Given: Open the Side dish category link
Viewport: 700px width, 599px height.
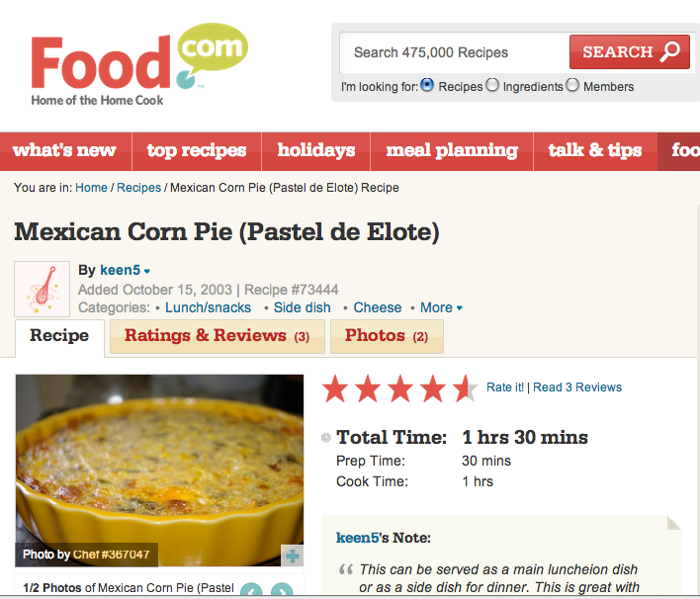Looking at the screenshot, I should pyautogui.click(x=303, y=307).
